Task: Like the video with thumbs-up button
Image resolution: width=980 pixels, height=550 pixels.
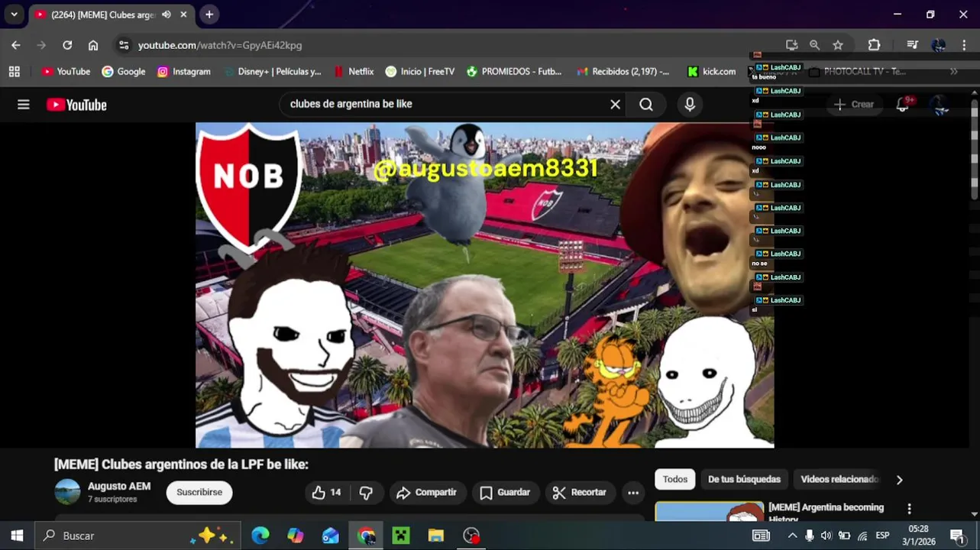Action: [326, 493]
